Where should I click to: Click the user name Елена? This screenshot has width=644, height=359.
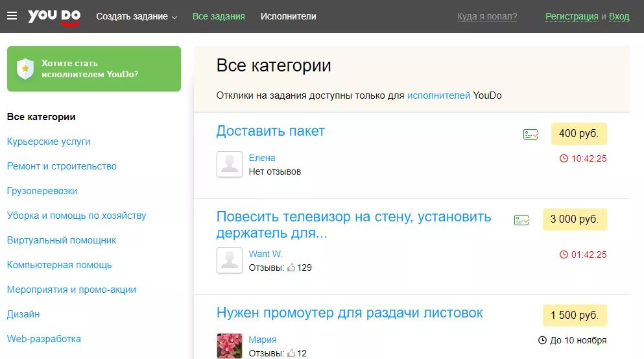click(261, 158)
